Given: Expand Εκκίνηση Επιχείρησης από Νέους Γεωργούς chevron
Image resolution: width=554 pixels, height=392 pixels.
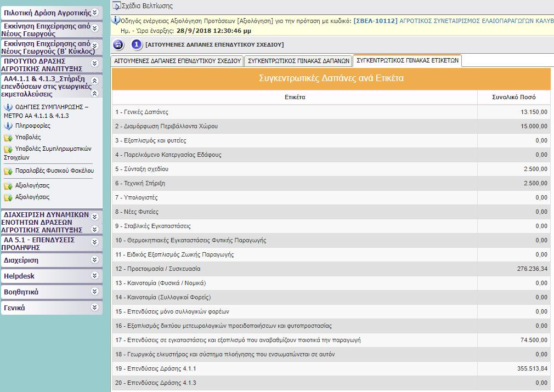Looking at the screenshot, I should point(95,28).
